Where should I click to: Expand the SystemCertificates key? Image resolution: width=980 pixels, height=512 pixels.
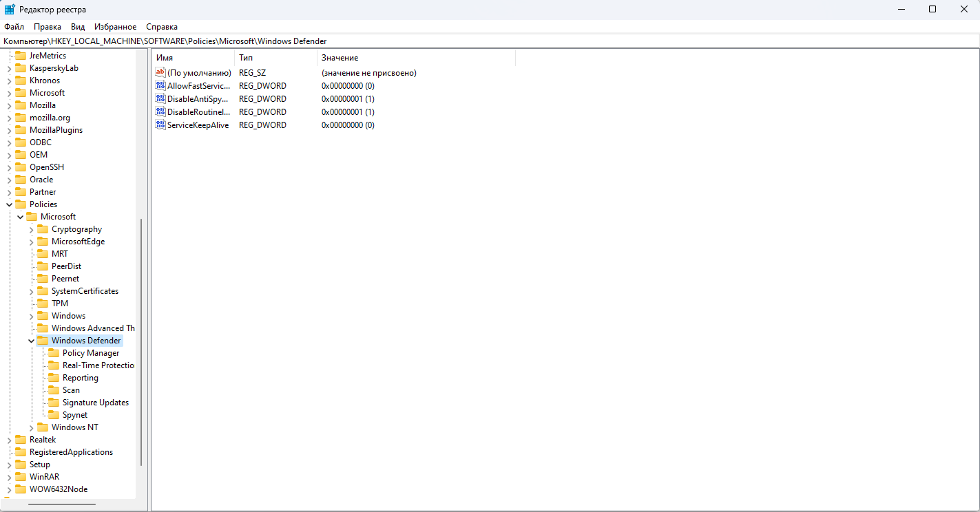pos(31,291)
